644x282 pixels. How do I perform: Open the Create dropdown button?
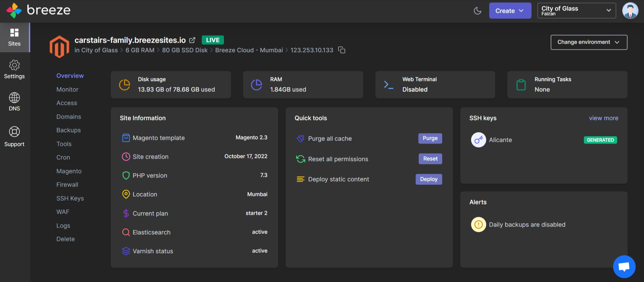[x=510, y=11]
